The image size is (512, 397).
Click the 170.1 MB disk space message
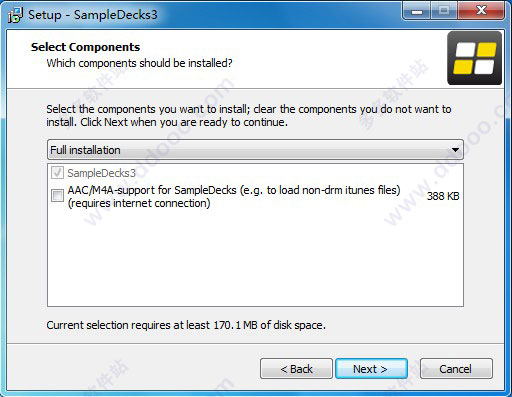186,325
